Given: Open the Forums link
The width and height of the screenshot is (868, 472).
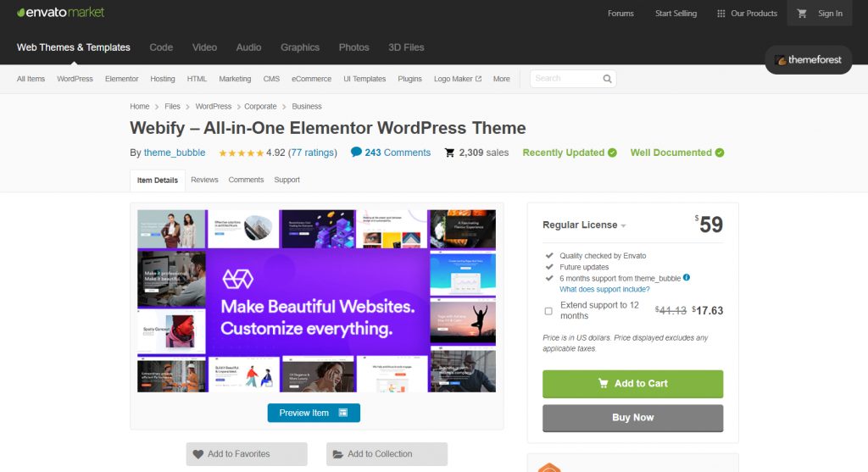Looking at the screenshot, I should [x=620, y=14].
